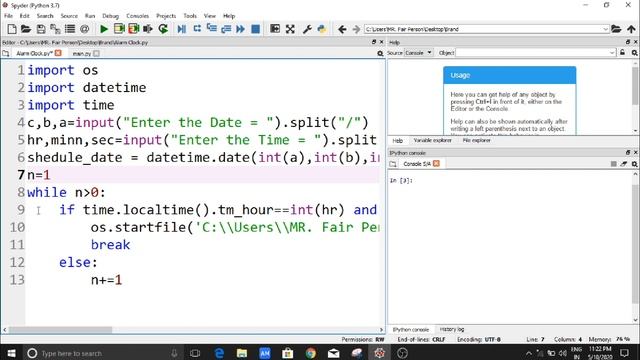Open a file using the folder toolbar icon
Viewport: 640px width, 360px height.
pyautogui.click(x=26, y=29)
